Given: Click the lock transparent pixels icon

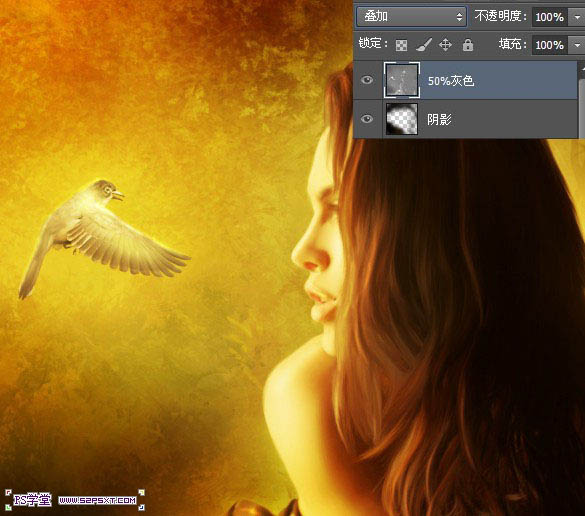Looking at the screenshot, I should tap(401, 46).
